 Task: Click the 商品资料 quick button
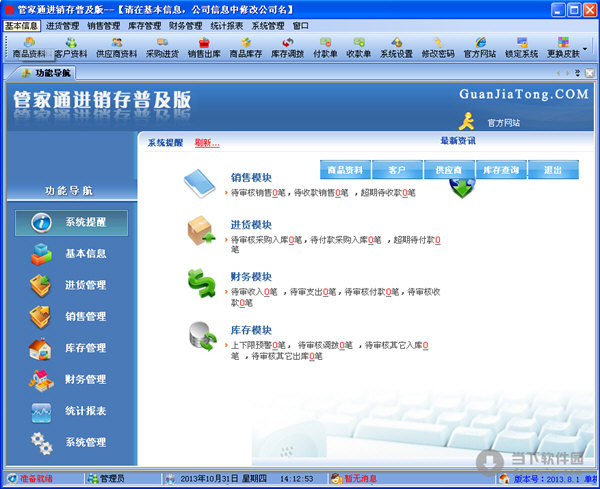point(345,170)
